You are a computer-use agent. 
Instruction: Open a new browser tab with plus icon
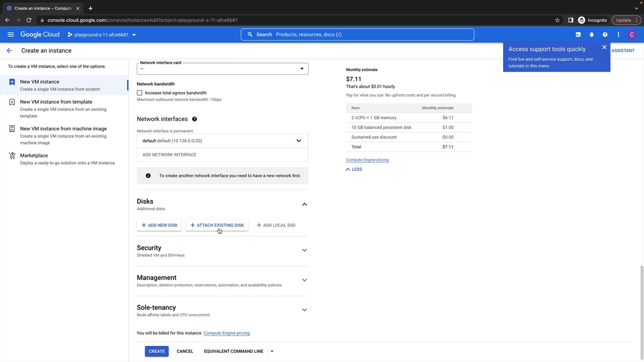pyautogui.click(x=91, y=8)
